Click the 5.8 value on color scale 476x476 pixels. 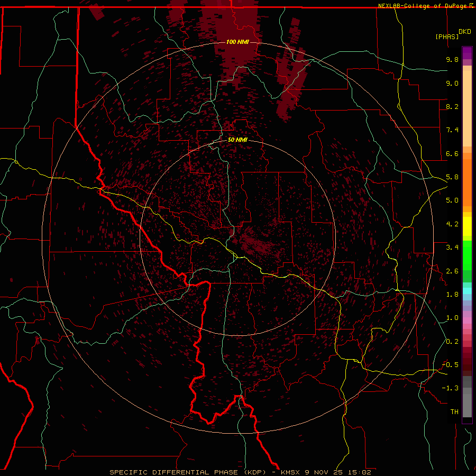pyautogui.click(x=452, y=177)
